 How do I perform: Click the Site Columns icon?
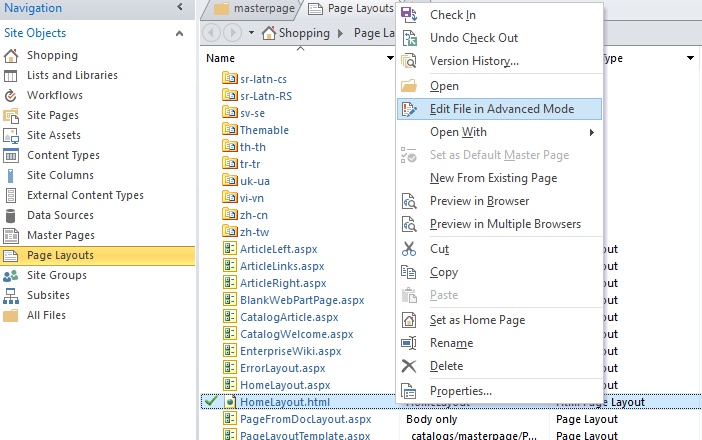(11, 176)
